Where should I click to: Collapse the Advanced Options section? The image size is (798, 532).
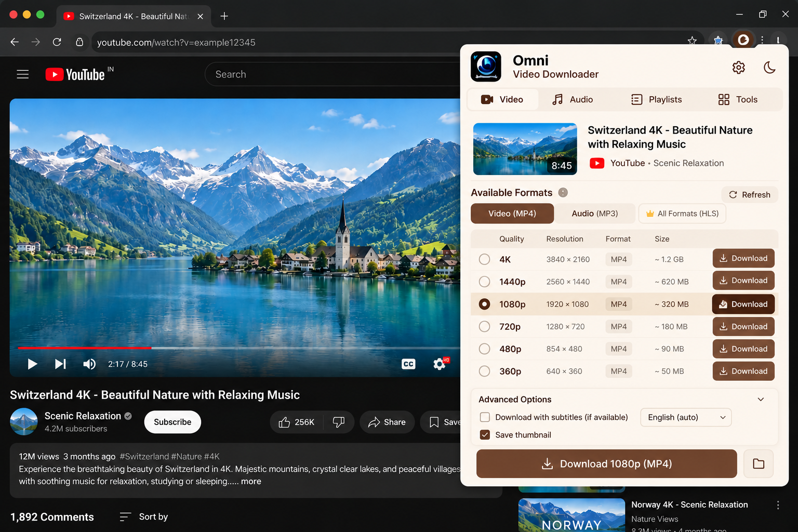pos(761,400)
